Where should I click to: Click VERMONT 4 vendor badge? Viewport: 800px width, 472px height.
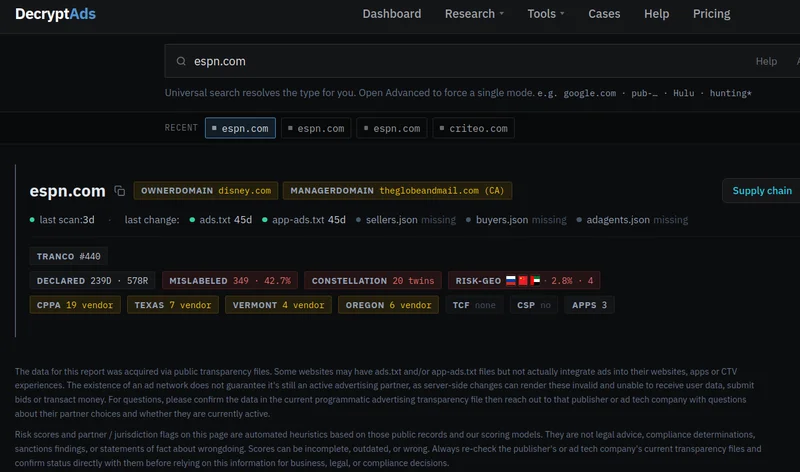tap(279, 305)
